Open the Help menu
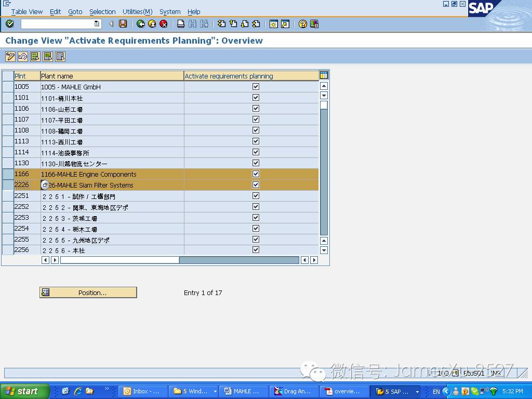Image resolution: width=532 pixels, height=399 pixels. pos(194,11)
